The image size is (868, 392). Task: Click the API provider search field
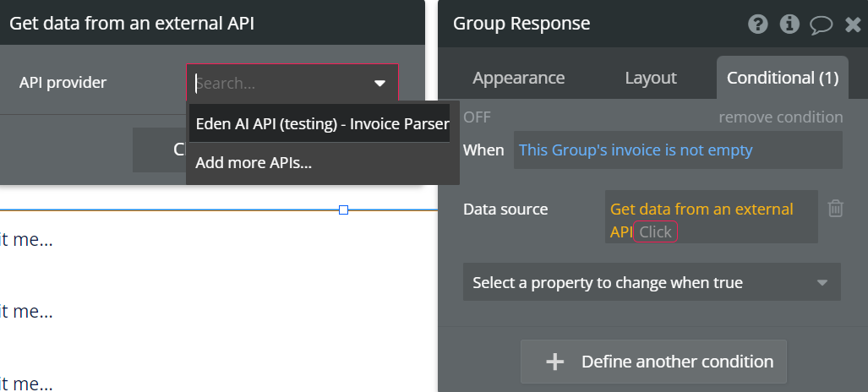pos(279,84)
